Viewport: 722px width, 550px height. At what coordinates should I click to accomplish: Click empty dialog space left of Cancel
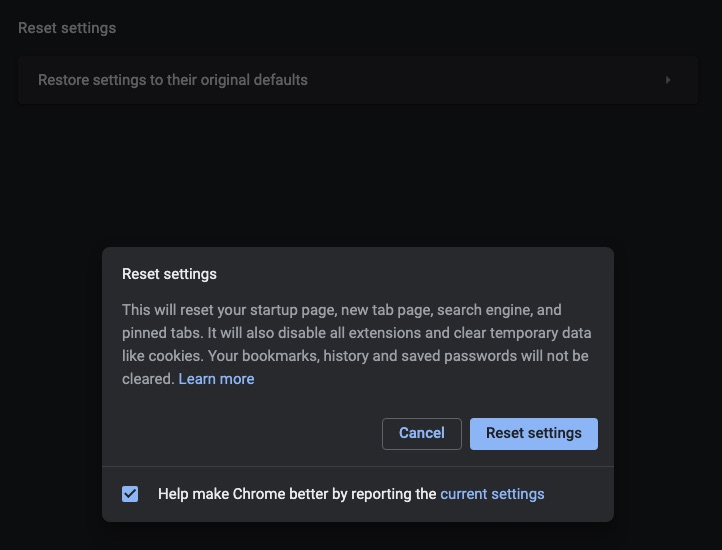pos(250,433)
